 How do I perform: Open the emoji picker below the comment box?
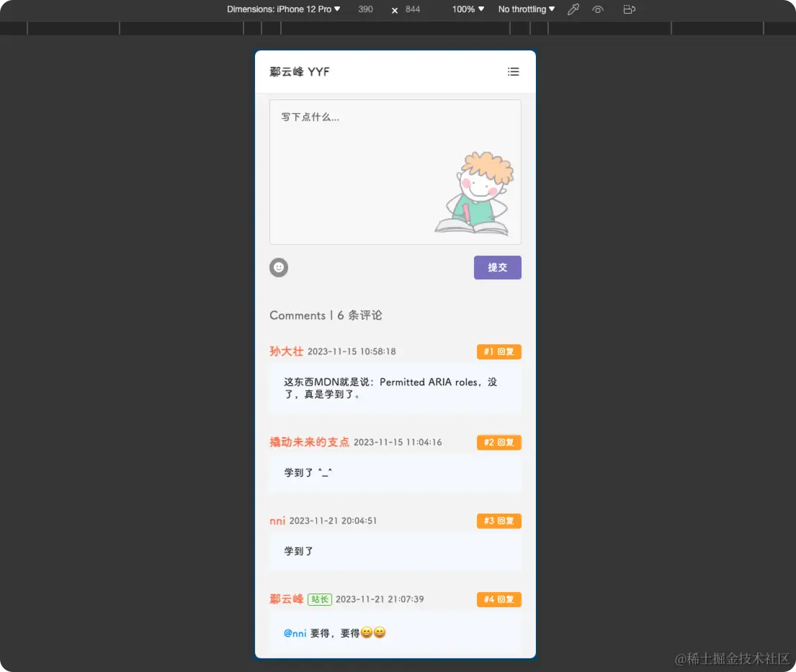[279, 267]
